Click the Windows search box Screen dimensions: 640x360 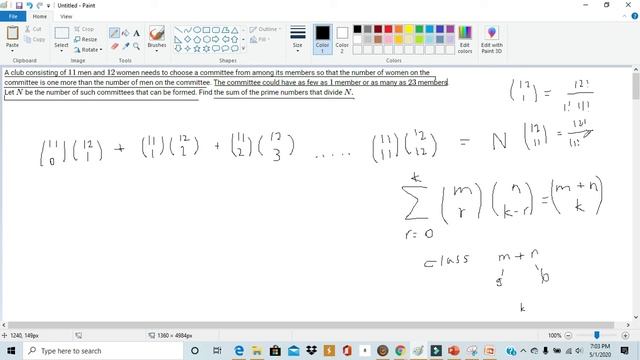pyautogui.click(x=103, y=351)
